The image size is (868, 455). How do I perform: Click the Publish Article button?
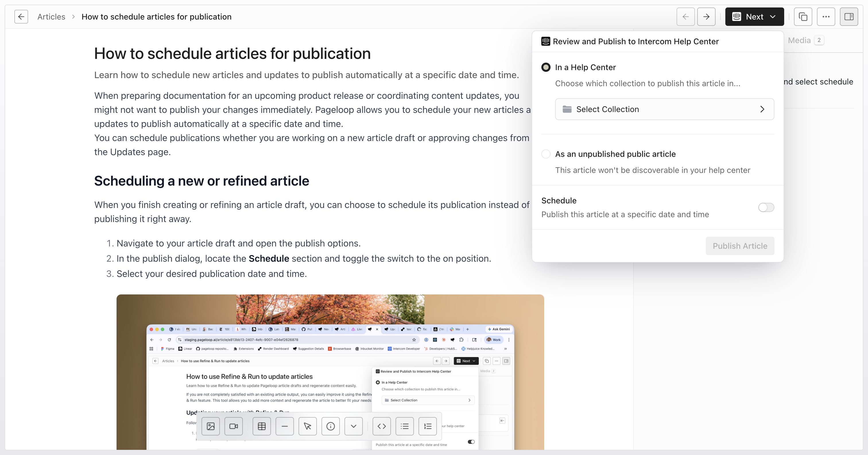[740, 246]
